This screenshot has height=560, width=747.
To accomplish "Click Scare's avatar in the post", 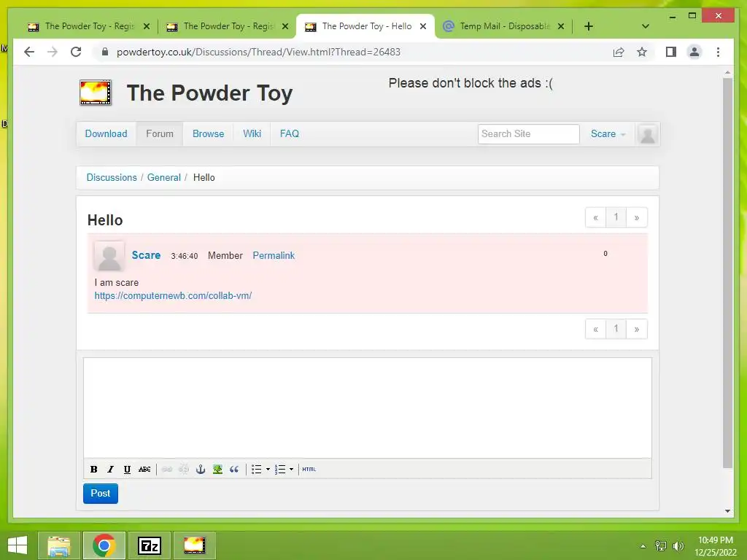I will click(x=109, y=256).
